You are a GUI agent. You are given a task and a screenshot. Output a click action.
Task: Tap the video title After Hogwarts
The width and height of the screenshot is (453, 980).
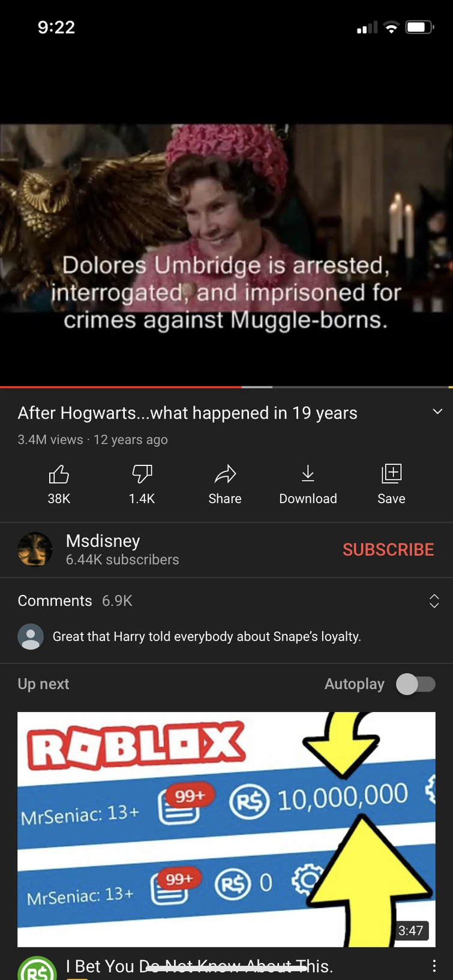(188, 413)
